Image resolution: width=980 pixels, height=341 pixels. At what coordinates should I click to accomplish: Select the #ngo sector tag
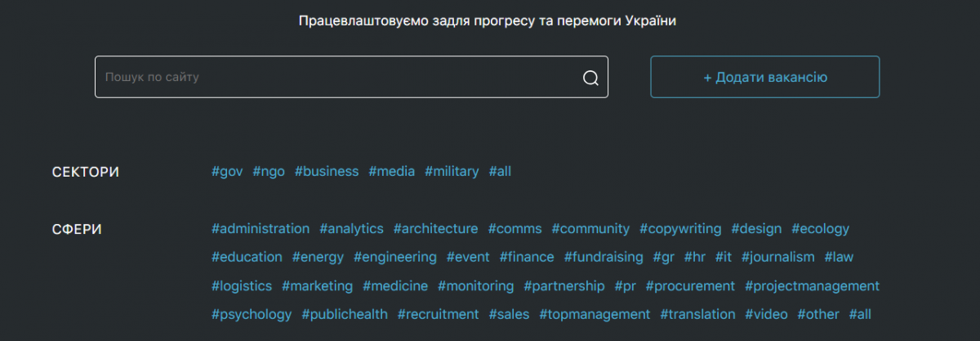pyautogui.click(x=269, y=172)
